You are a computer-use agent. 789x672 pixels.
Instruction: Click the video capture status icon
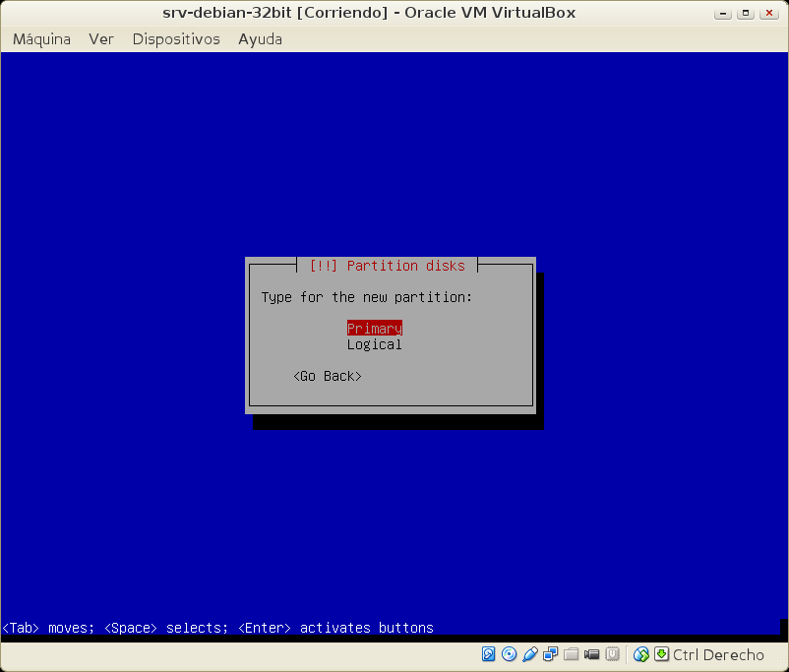point(592,654)
